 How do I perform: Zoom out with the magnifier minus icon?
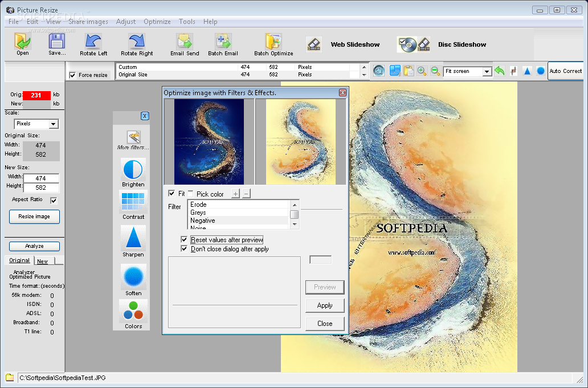tap(435, 71)
